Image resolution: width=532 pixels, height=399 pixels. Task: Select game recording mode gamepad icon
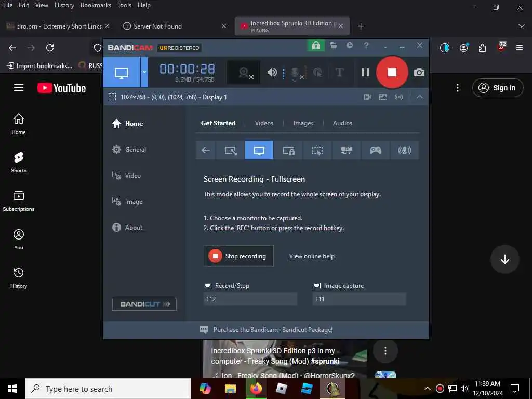coord(375,150)
